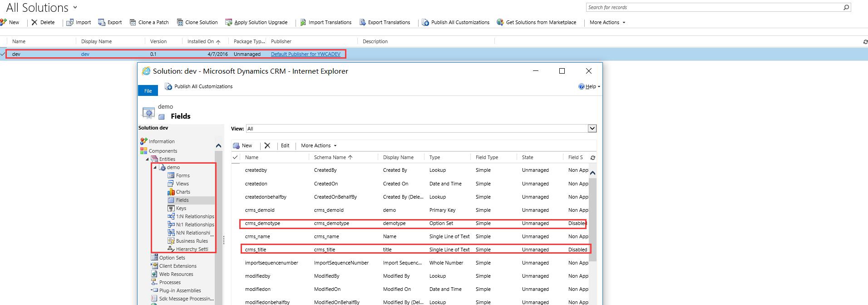The width and height of the screenshot is (868, 305).
Task: Collapse the Entities tree node
Action: coord(147,159)
